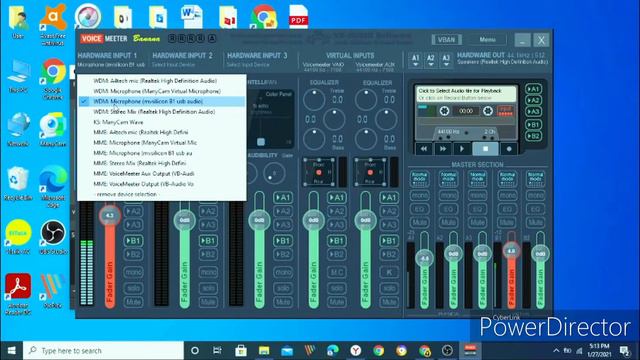Select MME: Aiitech mic (Realtek High Defini
The height and width of the screenshot is (360, 640).
(162, 132)
